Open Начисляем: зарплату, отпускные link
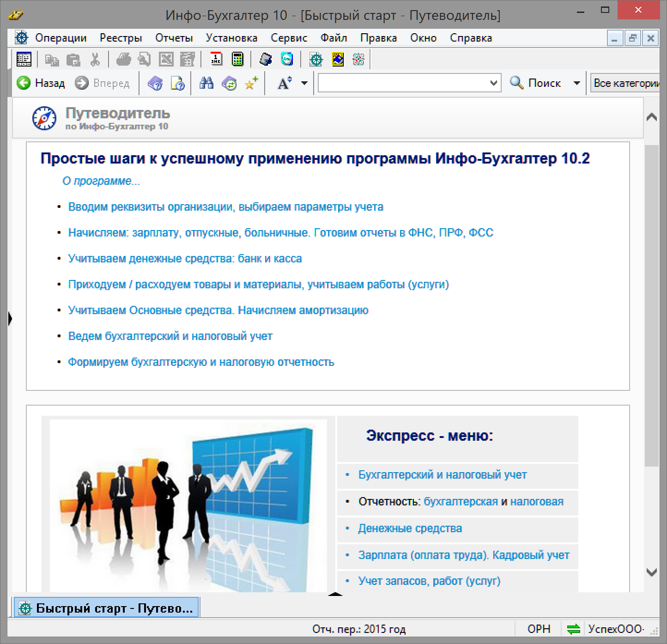Viewport: 667px width, 644px height. [280, 233]
